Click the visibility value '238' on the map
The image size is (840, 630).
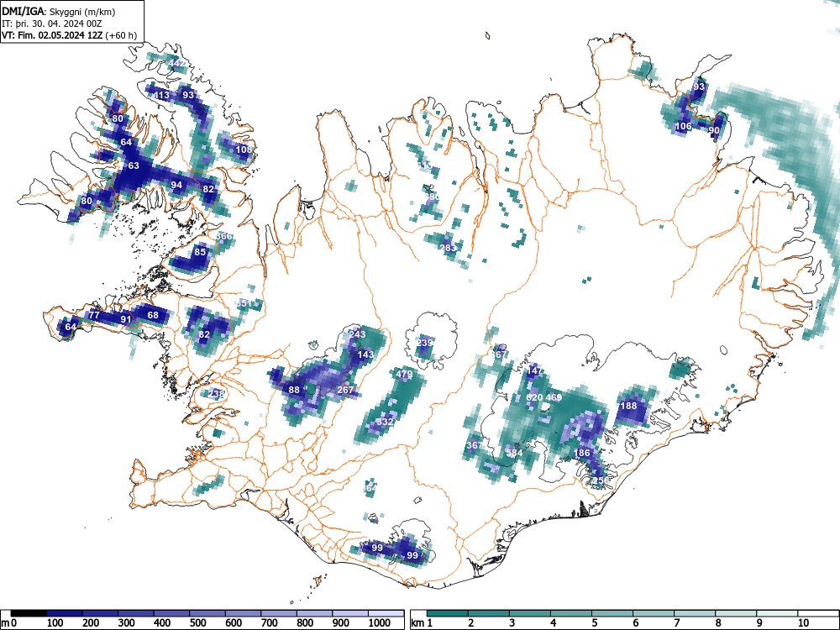click(x=216, y=394)
